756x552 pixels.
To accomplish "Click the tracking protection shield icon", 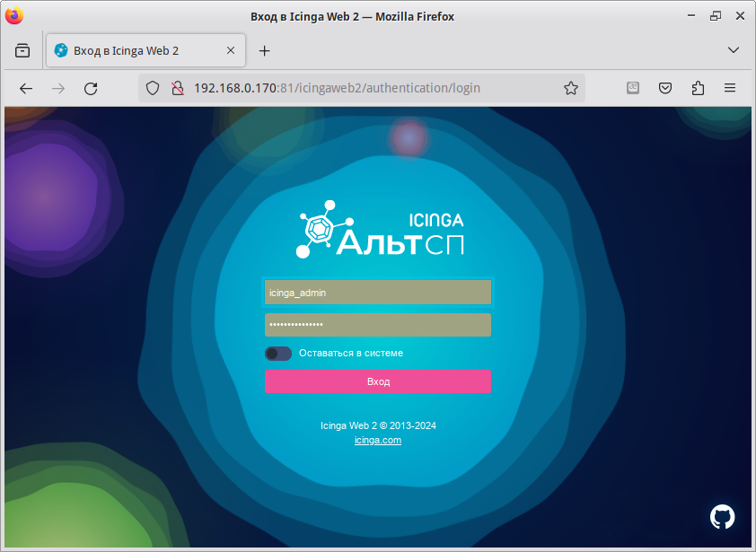I will (153, 88).
